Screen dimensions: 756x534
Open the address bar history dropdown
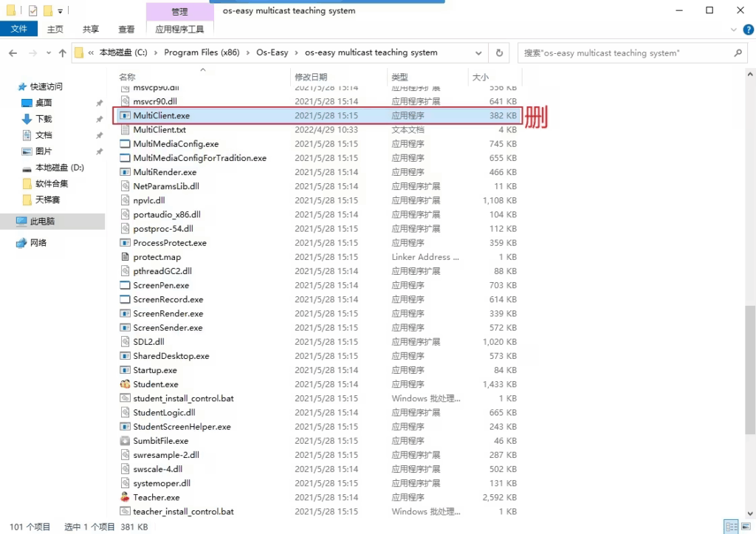pos(478,52)
